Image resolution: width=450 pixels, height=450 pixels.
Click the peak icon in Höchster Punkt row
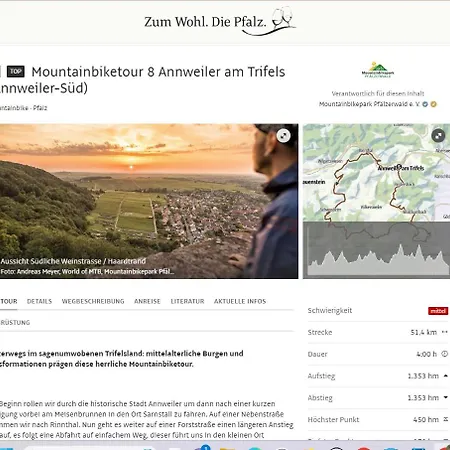click(x=446, y=419)
